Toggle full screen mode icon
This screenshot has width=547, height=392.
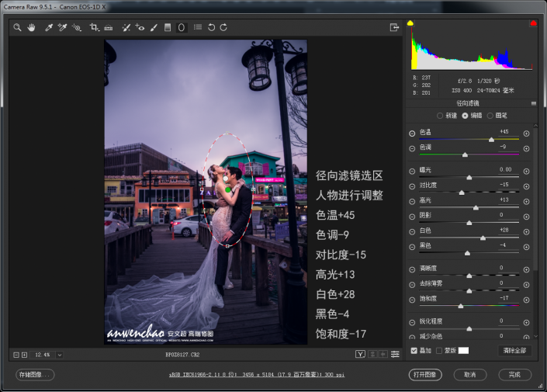point(394,27)
